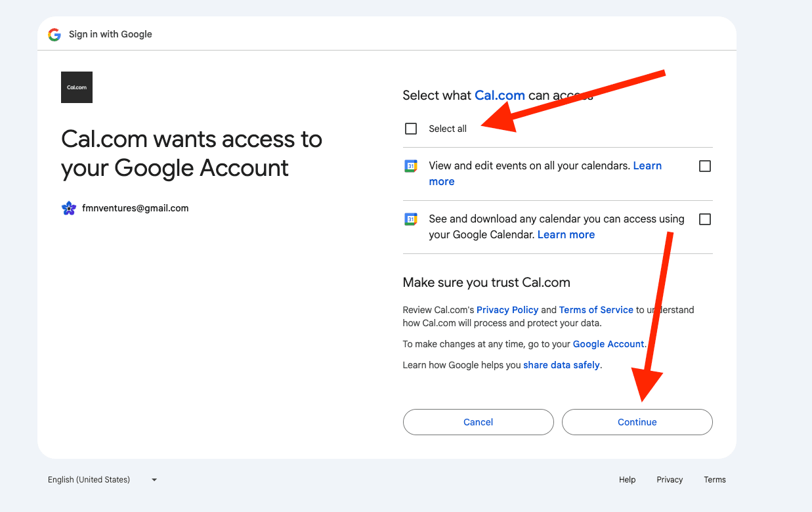Open the English (United States) language dropdown
This screenshot has height=512, width=812.
coord(102,479)
